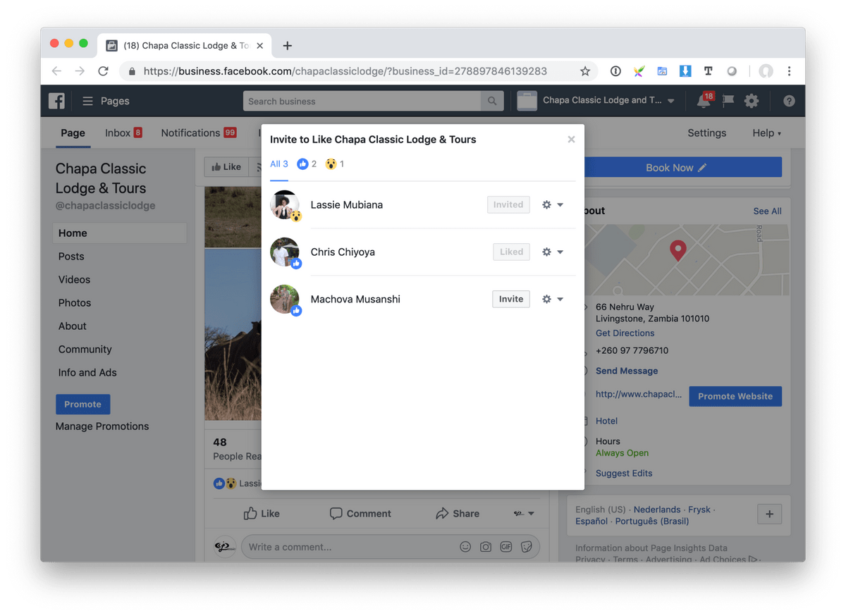Click the search magnifier button
846x616 pixels.
492,101
